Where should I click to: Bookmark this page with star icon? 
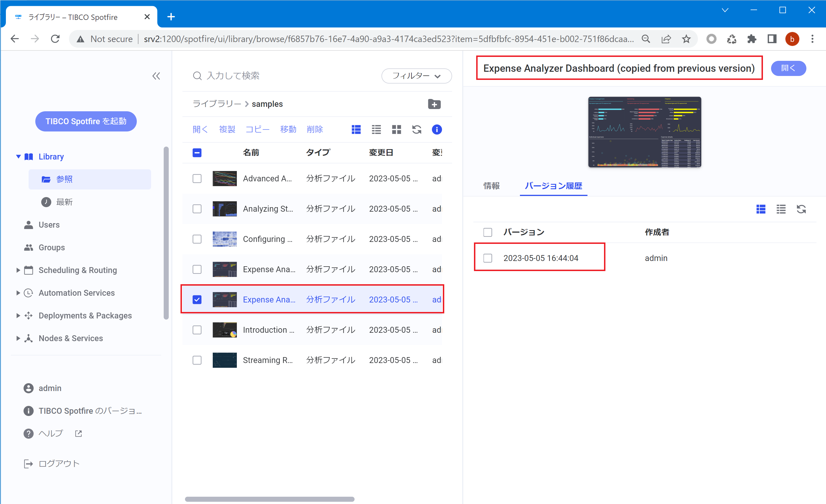pyautogui.click(x=686, y=39)
